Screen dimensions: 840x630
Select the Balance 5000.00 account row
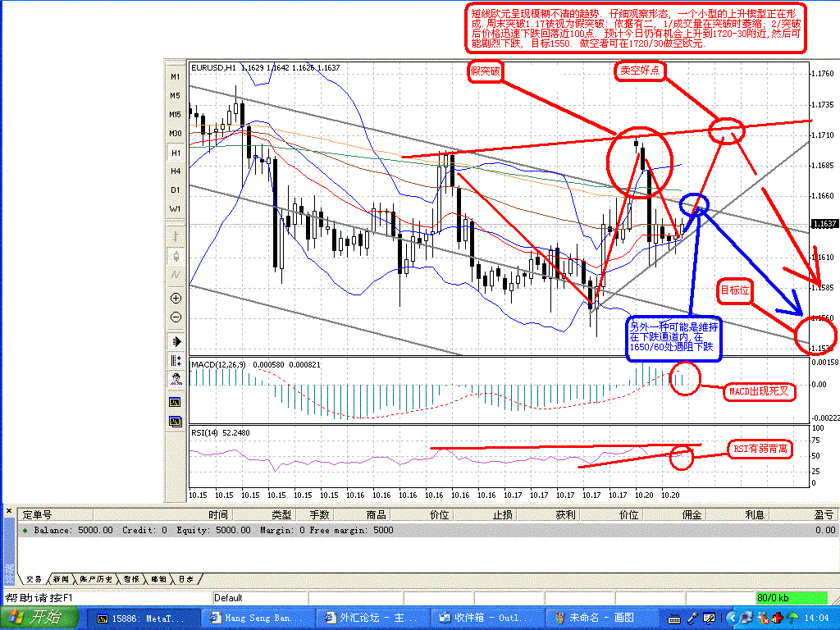(x=428, y=530)
